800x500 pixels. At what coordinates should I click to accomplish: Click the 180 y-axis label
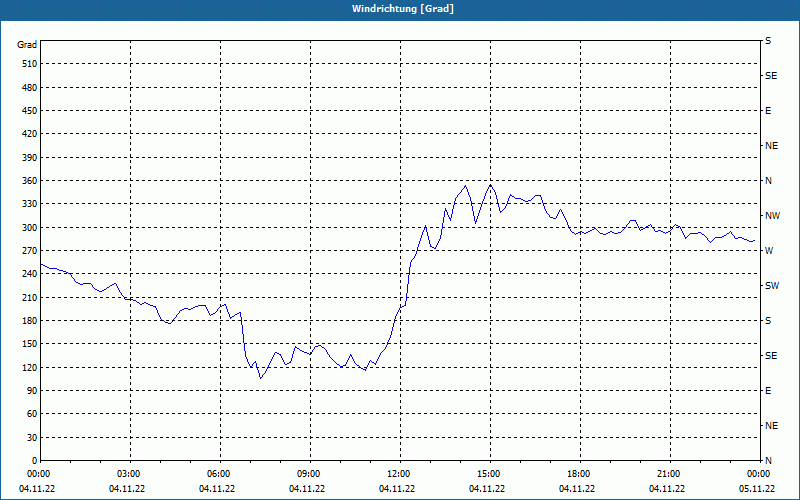[x=29, y=320]
